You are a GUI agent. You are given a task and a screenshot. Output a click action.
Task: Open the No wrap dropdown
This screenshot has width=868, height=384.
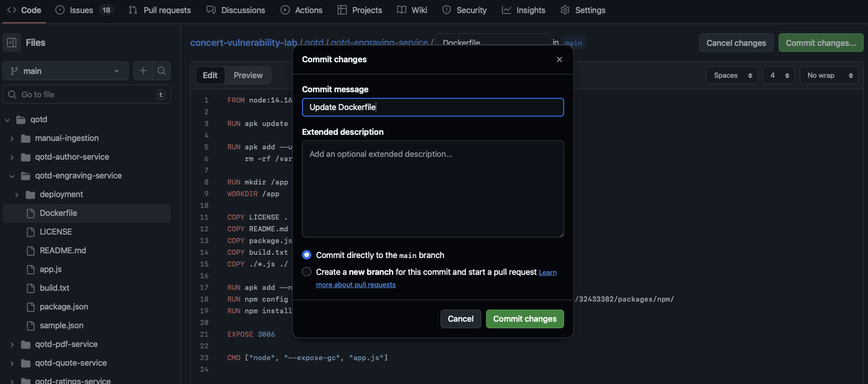point(829,75)
